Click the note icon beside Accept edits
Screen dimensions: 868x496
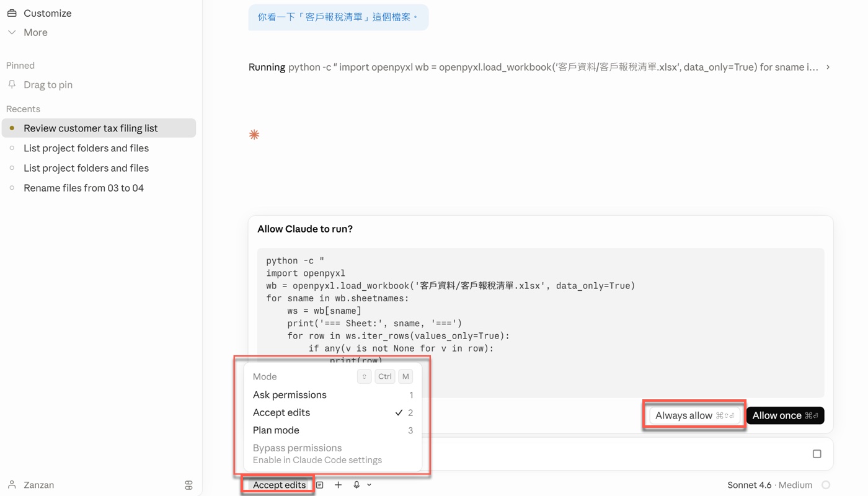(320, 485)
